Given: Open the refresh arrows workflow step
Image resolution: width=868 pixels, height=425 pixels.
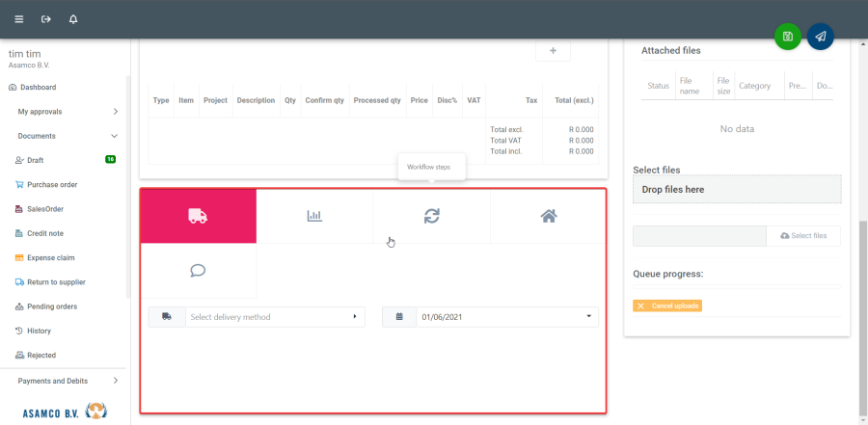Looking at the screenshot, I should [431, 216].
